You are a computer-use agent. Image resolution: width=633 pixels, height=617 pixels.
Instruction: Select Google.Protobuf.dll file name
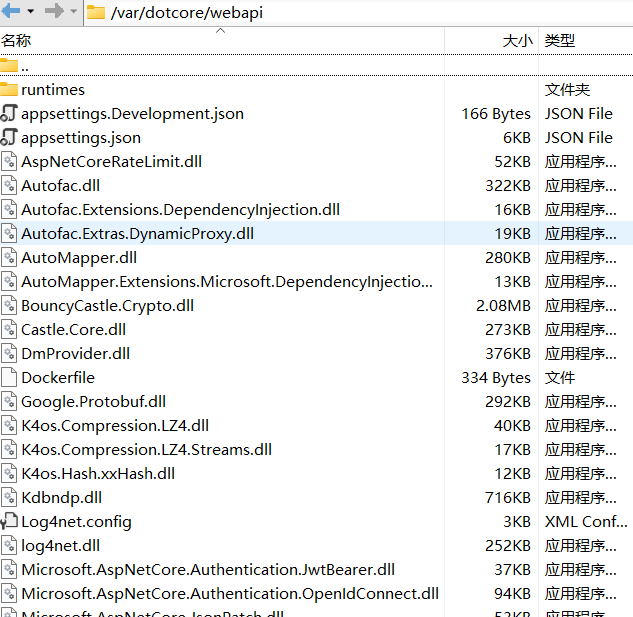93,402
